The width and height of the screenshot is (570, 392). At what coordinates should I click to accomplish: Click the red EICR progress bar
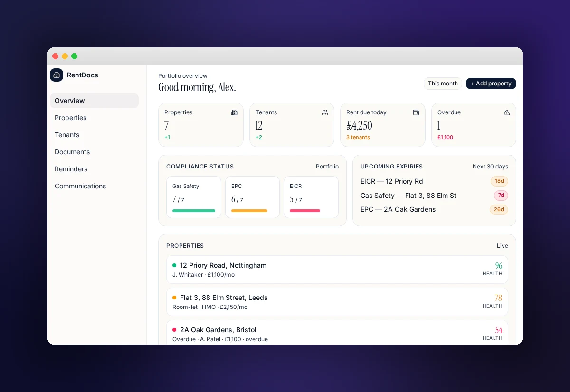coord(305,211)
